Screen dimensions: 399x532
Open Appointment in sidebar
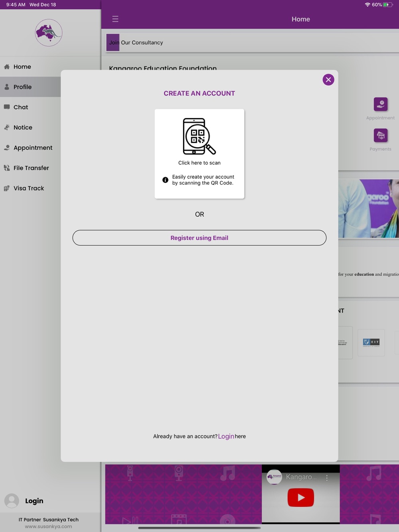pos(30,148)
